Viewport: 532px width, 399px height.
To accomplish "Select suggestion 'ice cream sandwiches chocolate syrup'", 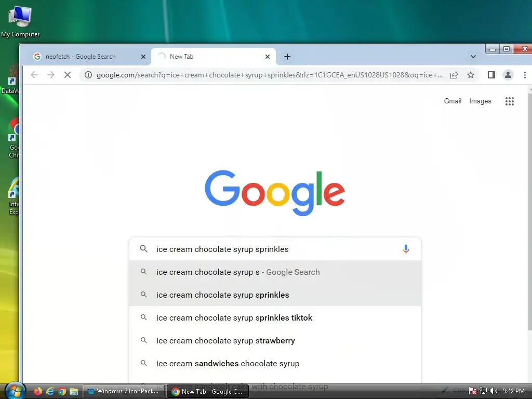I will pyautogui.click(x=275, y=363).
